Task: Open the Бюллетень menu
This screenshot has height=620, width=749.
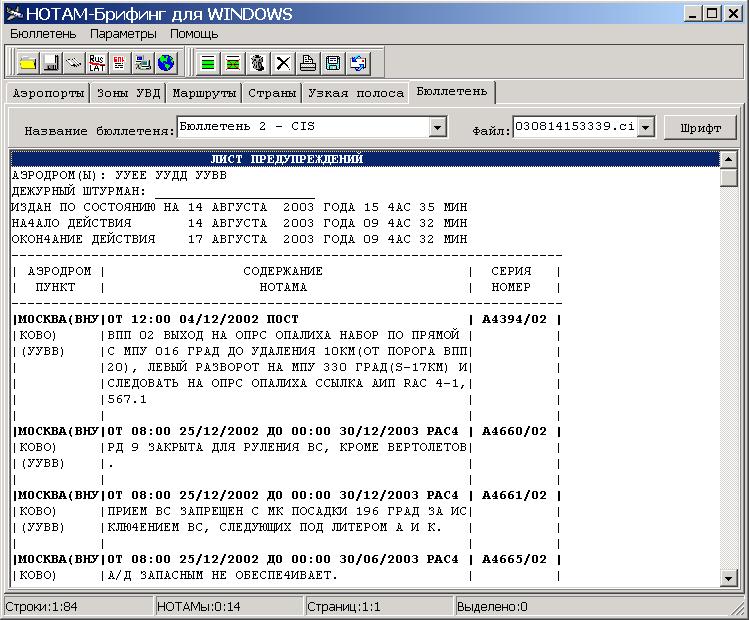Action: coord(43,34)
